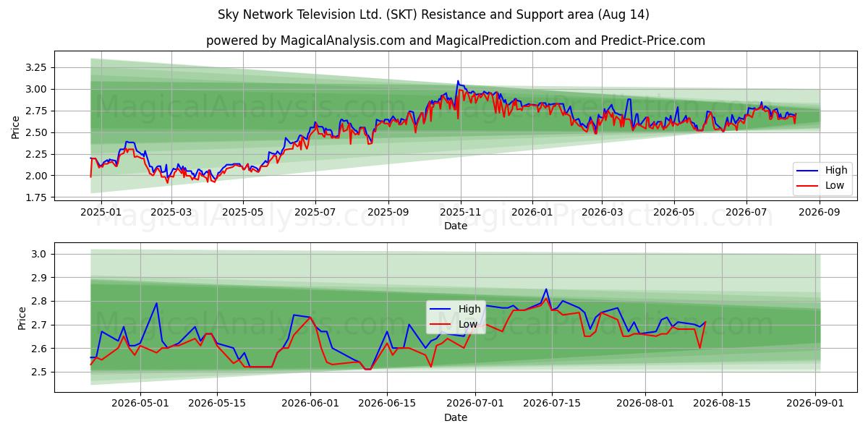Click the '2026-09' date tick on top chart

[x=820, y=213]
